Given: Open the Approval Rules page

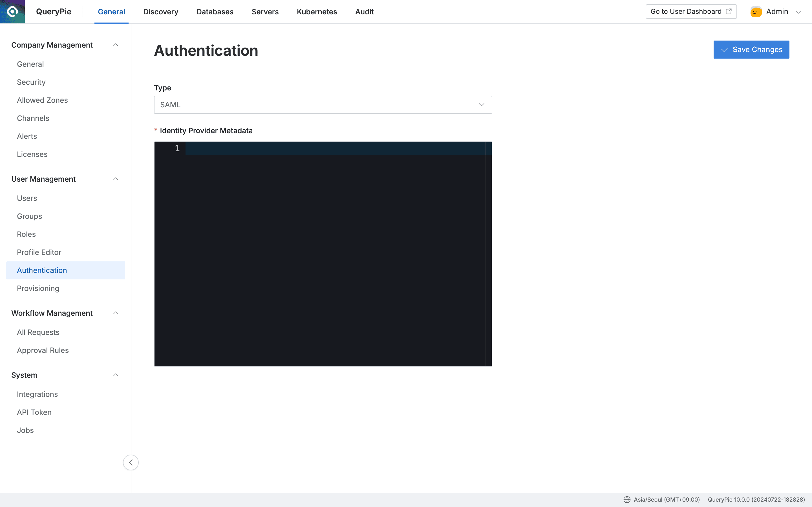Looking at the screenshot, I should coord(43,350).
